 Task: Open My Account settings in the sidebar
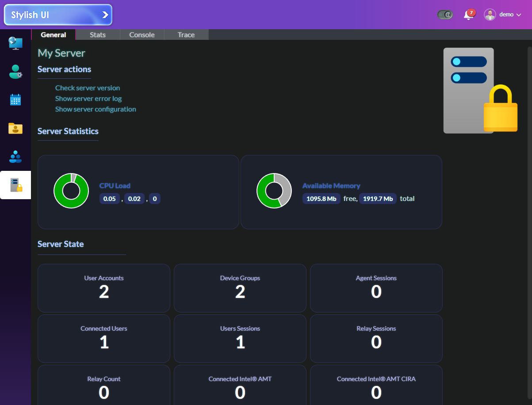15,72
